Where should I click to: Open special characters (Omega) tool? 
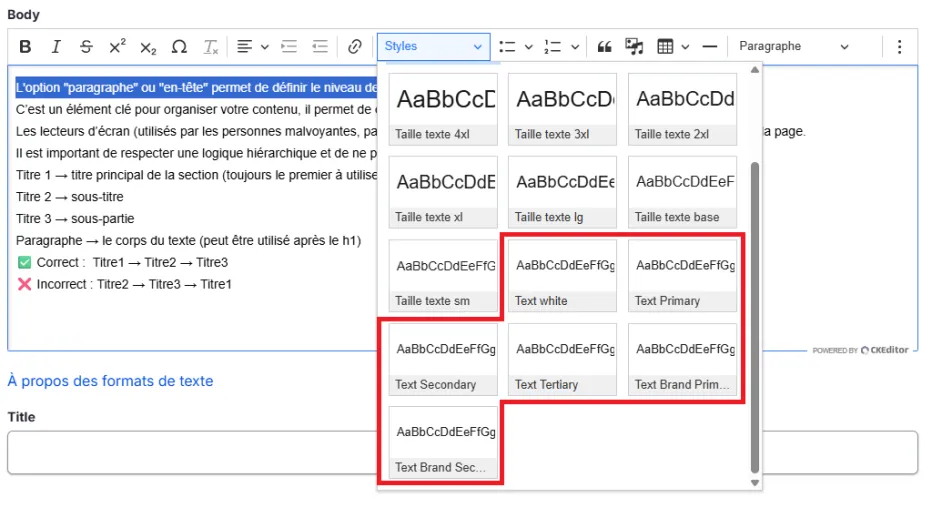pyautogui.click(x=179, y=46)
